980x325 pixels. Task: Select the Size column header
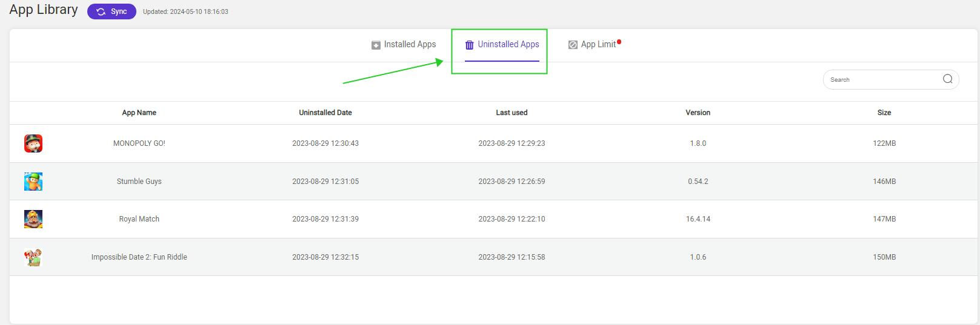884,113
